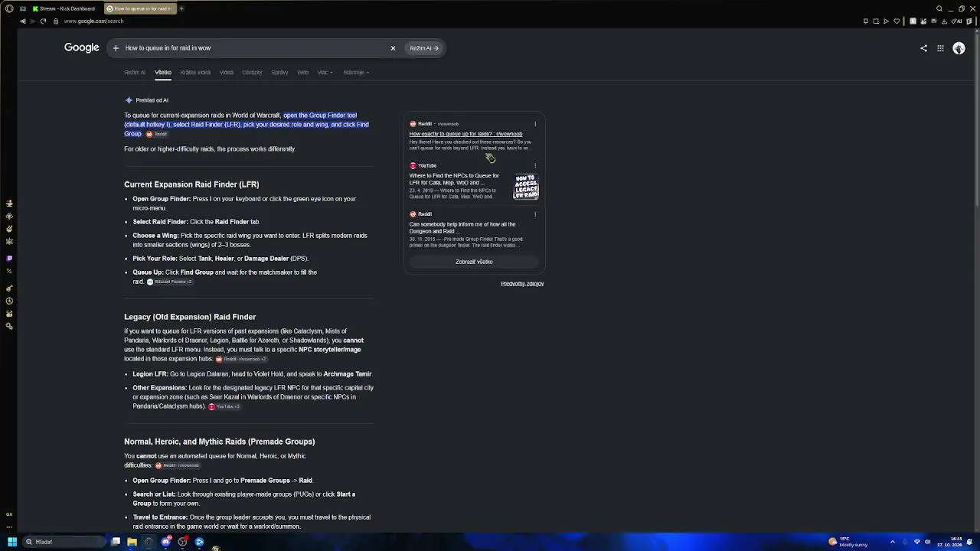This screenshot has height=551, width=980.
Task: Open Predvoľby zdrojov link
Action: (522, 284)
